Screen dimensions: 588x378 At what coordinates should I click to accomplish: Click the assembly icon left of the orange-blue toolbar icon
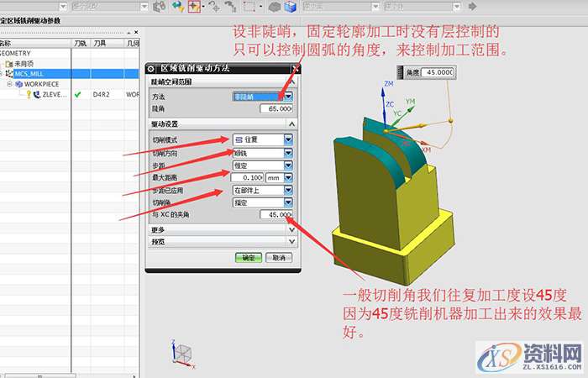(160, 7)
